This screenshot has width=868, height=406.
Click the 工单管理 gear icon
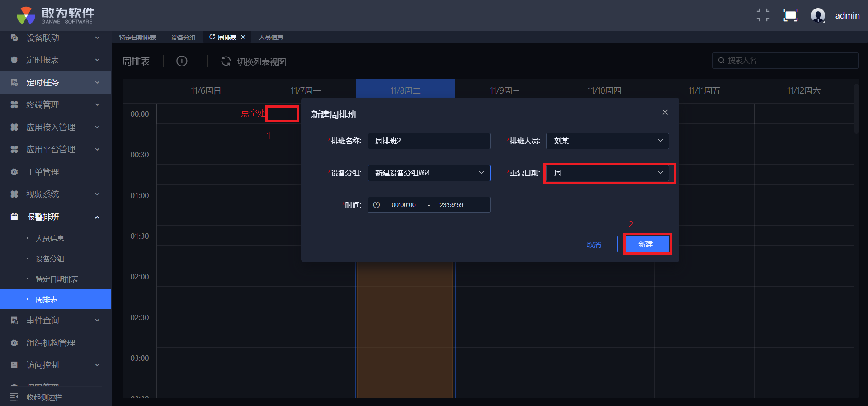[14, 172]
